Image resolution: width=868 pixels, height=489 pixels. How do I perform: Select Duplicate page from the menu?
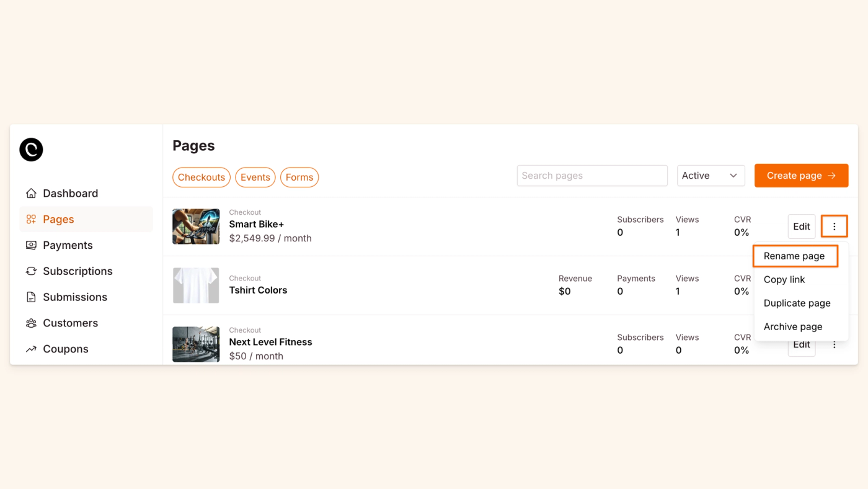point(797,303)
